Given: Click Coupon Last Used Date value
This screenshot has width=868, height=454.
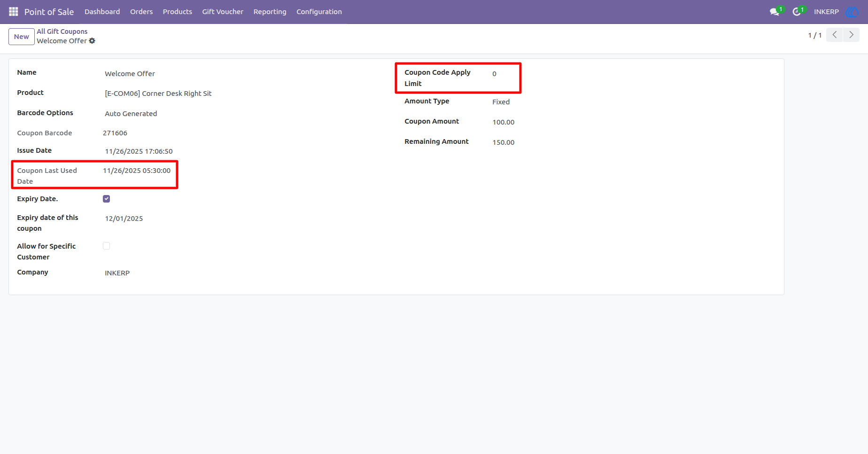Looking at the screenshot, I should [x=137, y=171].
